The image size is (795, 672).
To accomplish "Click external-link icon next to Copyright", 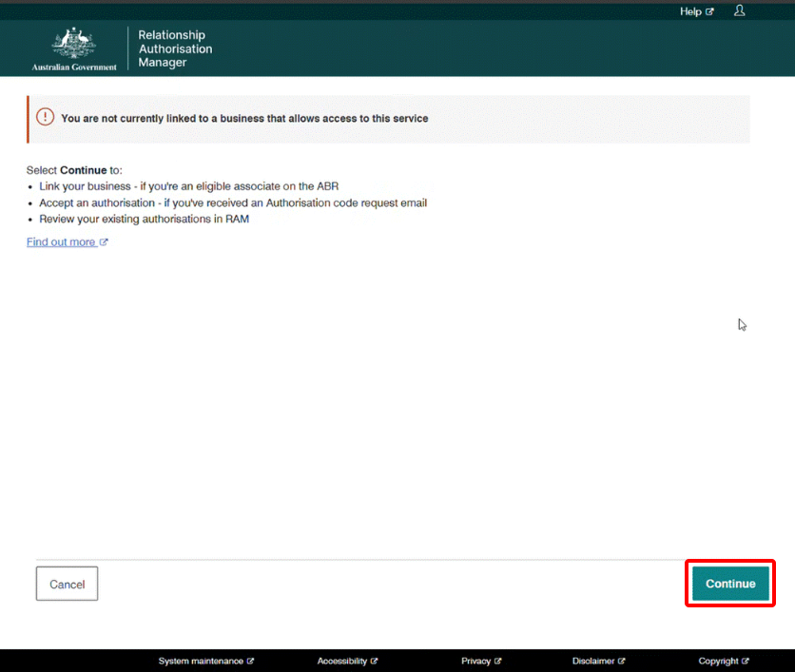I will click(746, 661).
